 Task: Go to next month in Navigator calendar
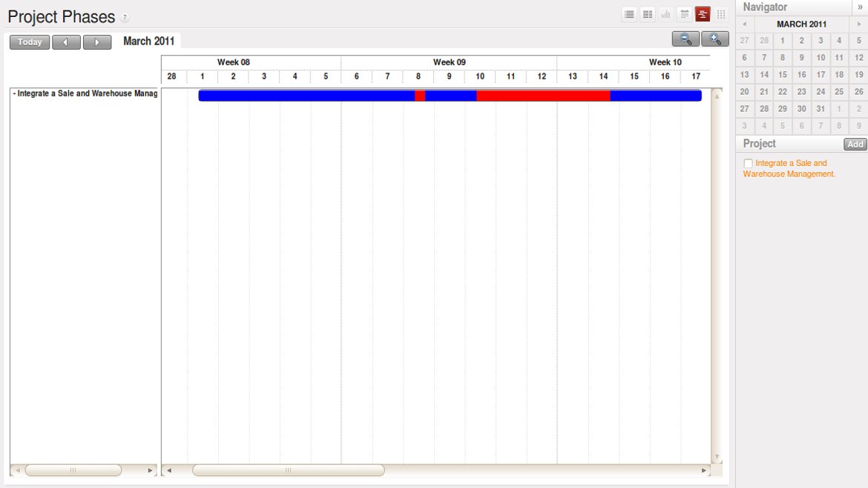[x=859, y=24]
